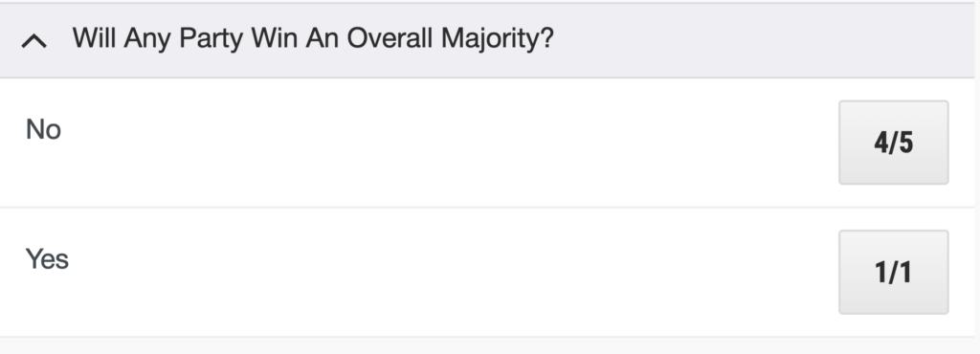This screenshot has height=354, width=980.
Task: Click the "No" outcome label
Action: pos(43,130)
